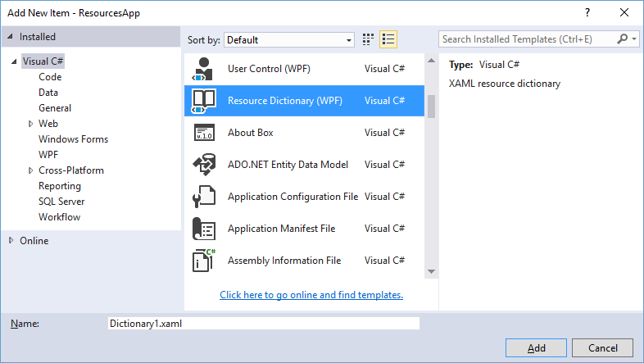
Task: Click the template list scrollbar thumb
Action: [431, 106]
